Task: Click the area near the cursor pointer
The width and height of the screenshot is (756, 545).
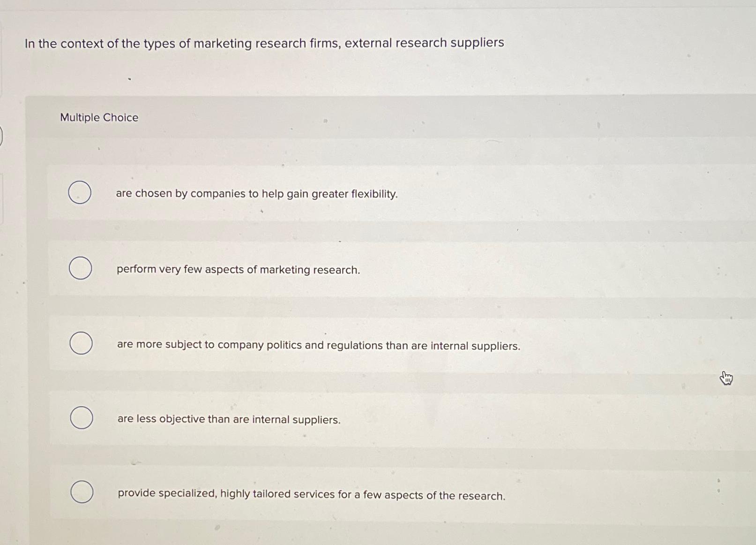Action: (x=726, y=378)
